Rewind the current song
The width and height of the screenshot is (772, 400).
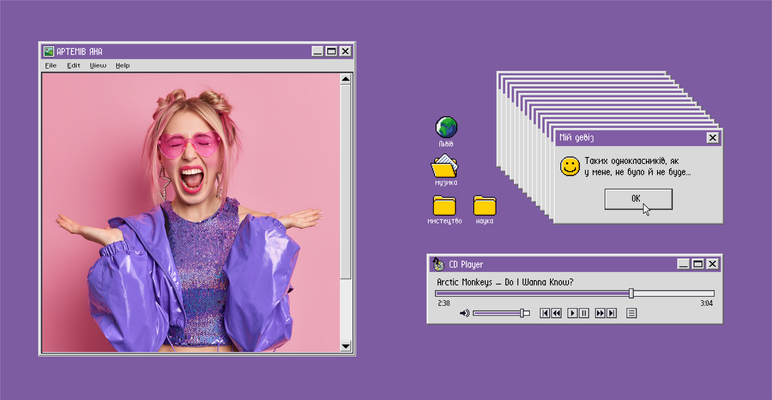point(556,313)
